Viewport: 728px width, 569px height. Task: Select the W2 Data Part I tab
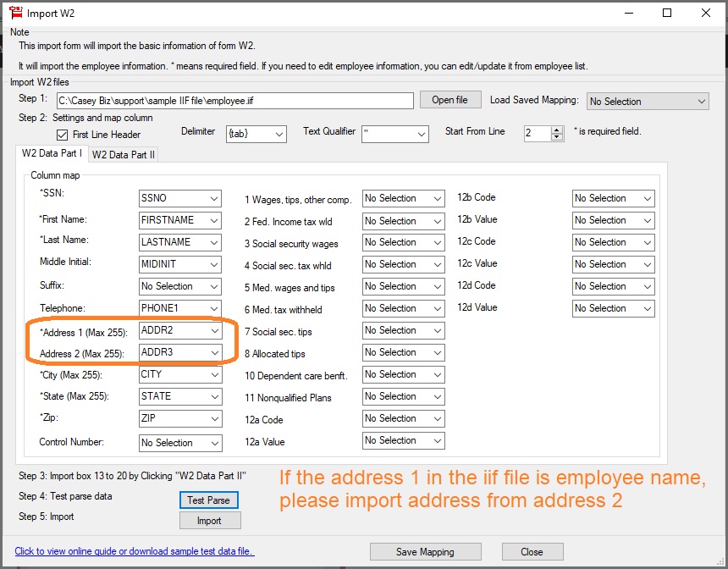click(52, 153)
